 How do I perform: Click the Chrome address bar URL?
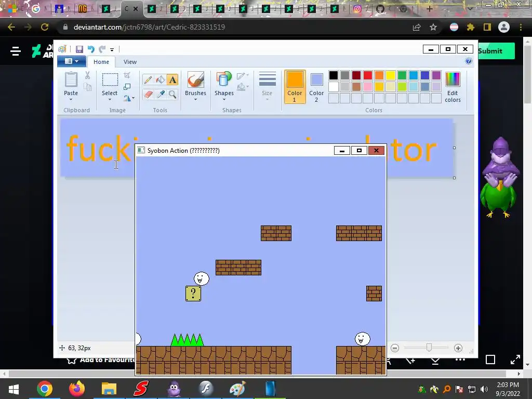point(149,27)
